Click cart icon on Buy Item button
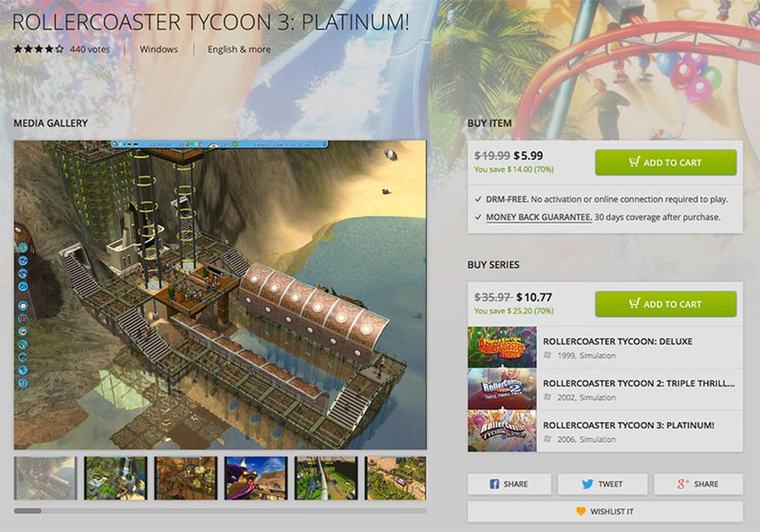Image resolution: width=760 pixels, height=532 pixels. (x=634, y=162)
